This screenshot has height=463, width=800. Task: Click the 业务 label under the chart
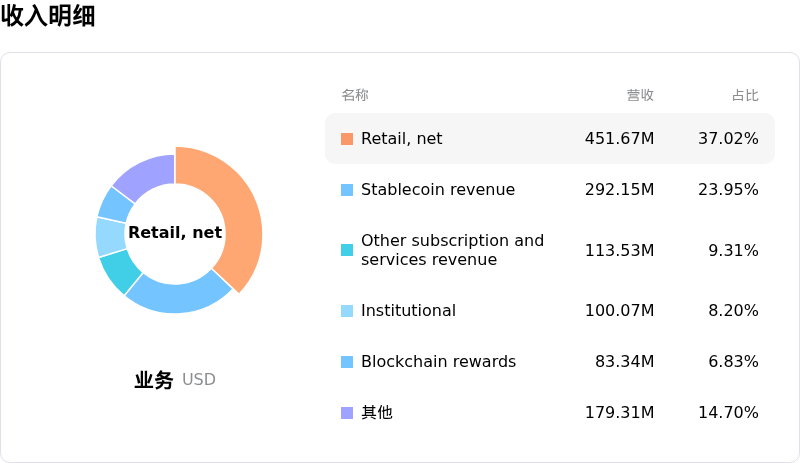(x=154, y=380)
